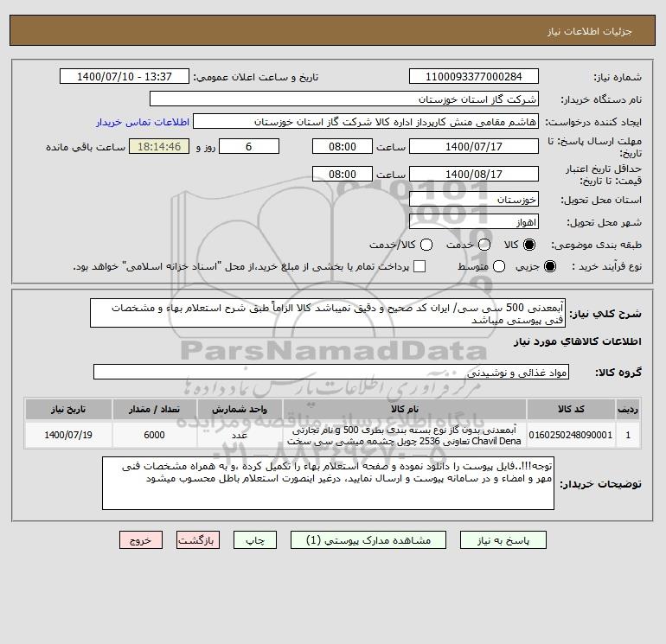Screen dimensions: 666x644
Task: Click the remaining days field showing 6
Action: (x=249, y=146)
